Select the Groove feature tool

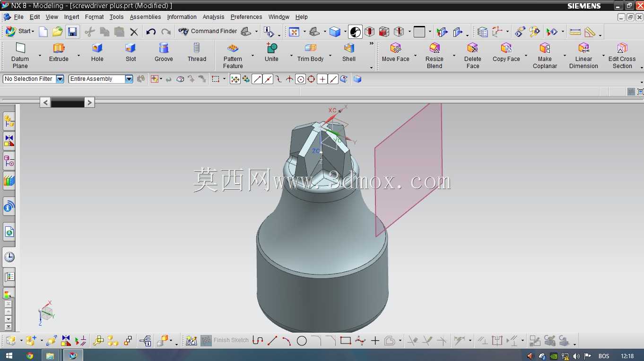[x=164, y=52]
